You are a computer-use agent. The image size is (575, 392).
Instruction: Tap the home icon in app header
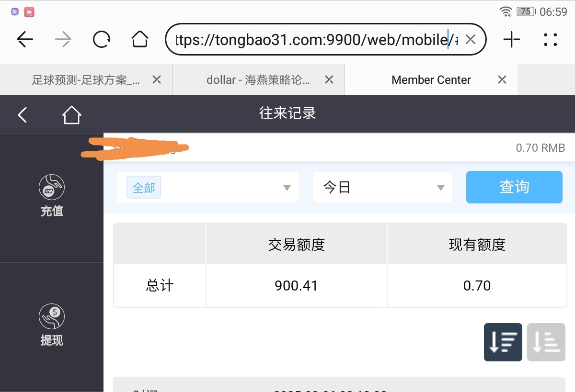71,114
